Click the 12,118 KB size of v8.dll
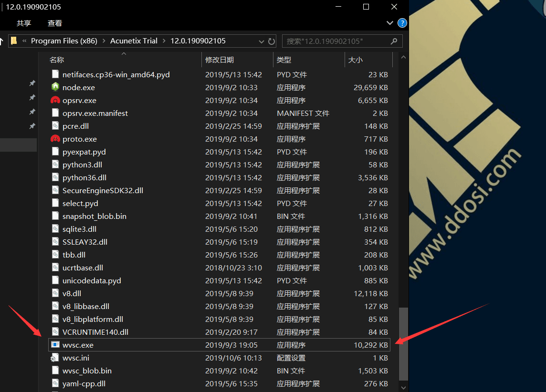The image size is (546, 392). 370,293
